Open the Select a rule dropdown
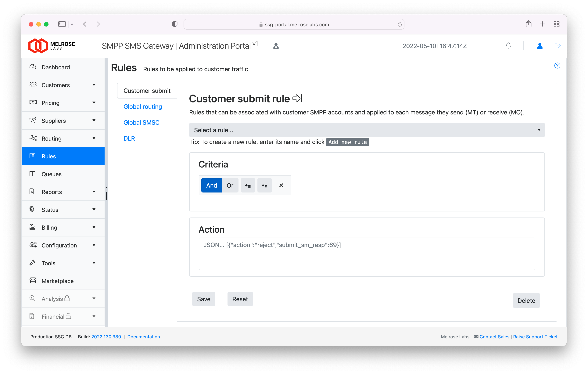The image size is (588, 374). 367,130
